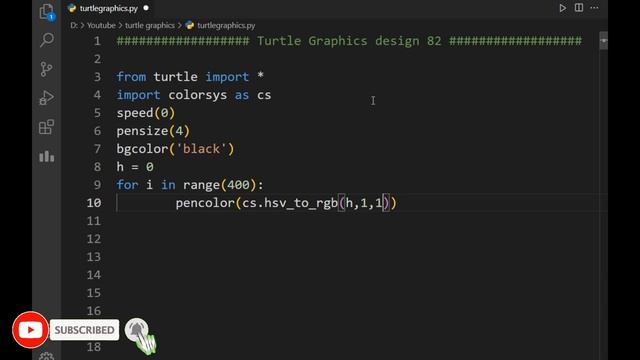
Task: Run the Python file with play button
Action: (562, 8)
